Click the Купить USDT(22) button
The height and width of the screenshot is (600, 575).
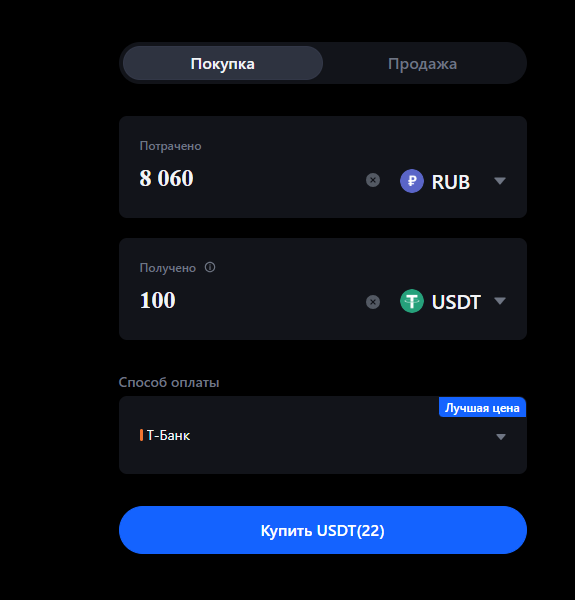(x=323, y=530)
